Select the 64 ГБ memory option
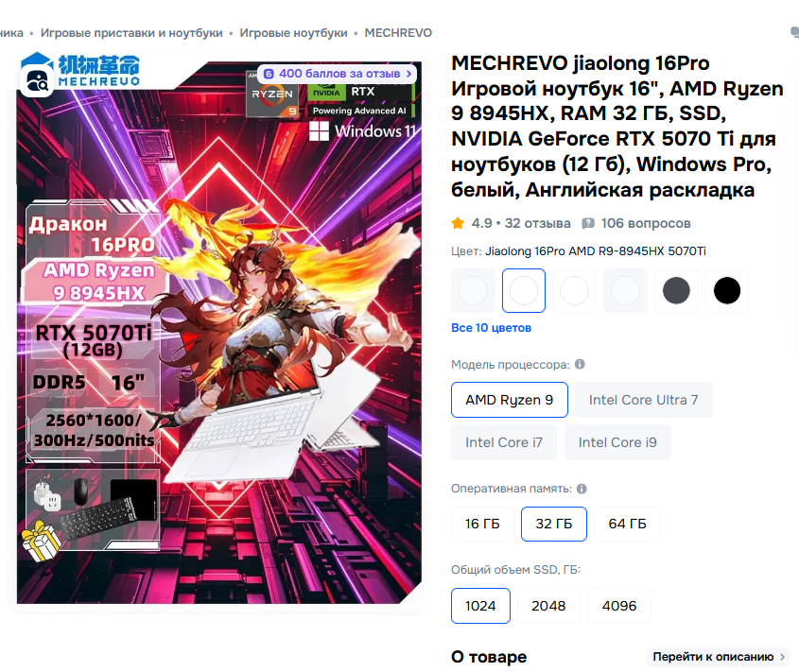799x672 pixels. 627,524
